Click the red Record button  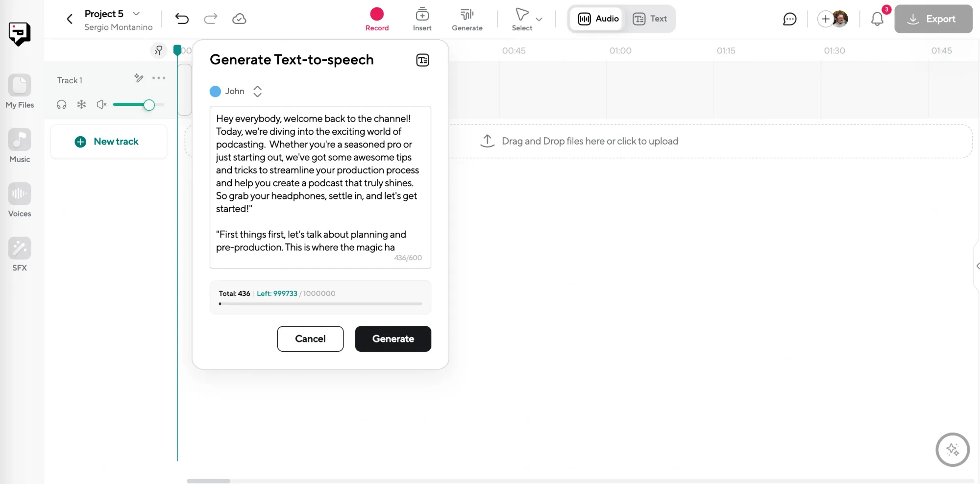point(377,15)
